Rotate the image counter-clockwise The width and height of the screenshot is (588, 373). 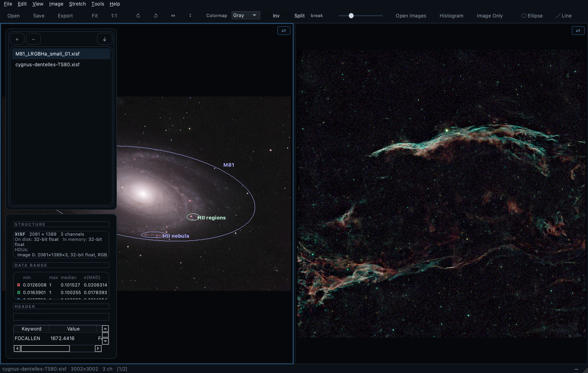tap(156, 16)
